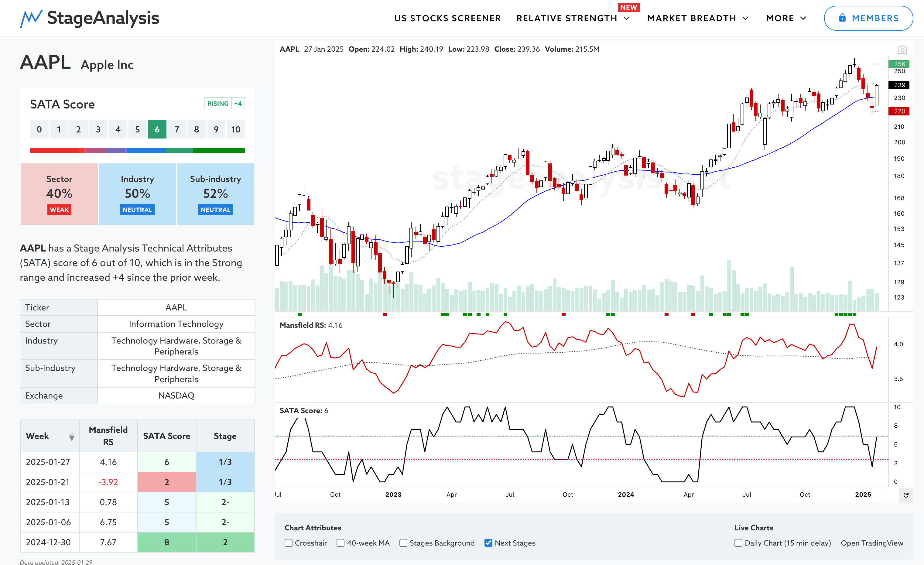
Task: Click the chart reset refresh icon
Action: (906, 495)
